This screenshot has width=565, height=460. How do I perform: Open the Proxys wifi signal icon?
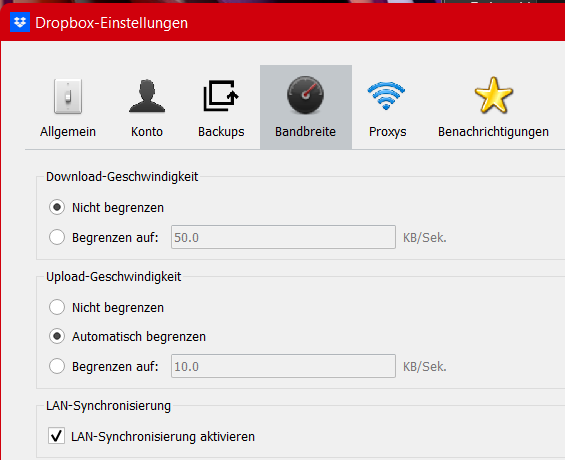point(386,95)
